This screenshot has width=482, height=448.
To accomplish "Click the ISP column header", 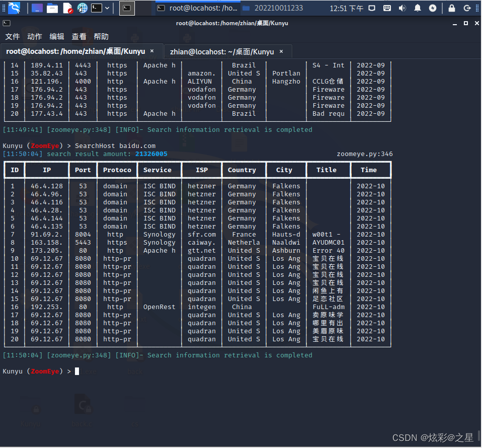I will tap(202, 170).
